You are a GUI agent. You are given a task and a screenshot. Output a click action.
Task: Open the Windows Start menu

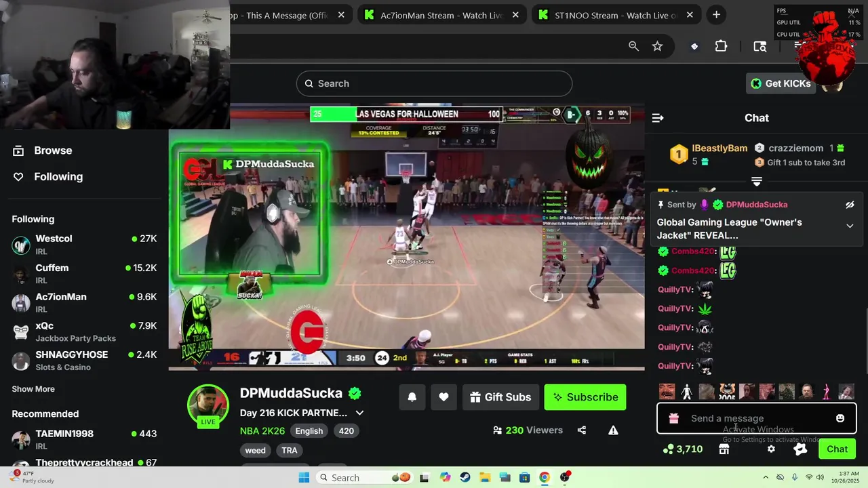(304, 477)
